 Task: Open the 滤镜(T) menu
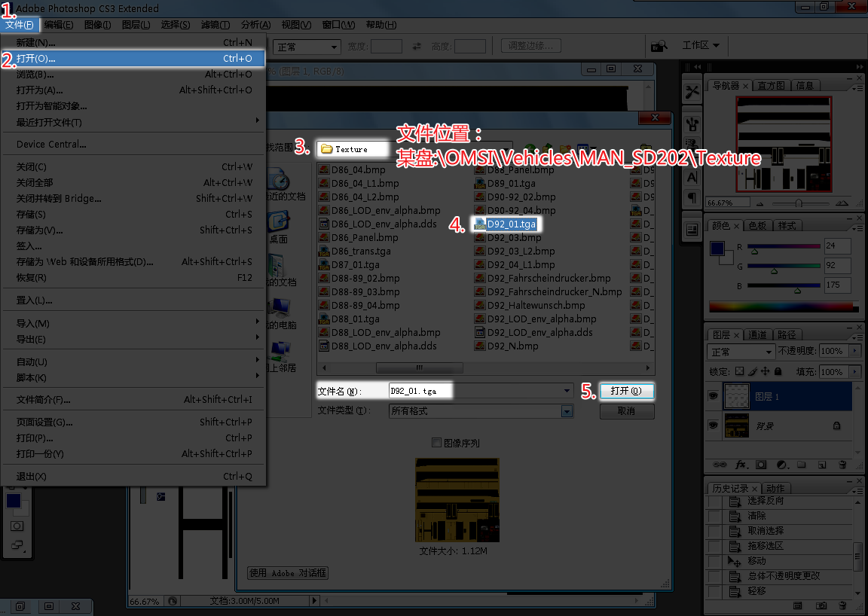coord(215,25)
